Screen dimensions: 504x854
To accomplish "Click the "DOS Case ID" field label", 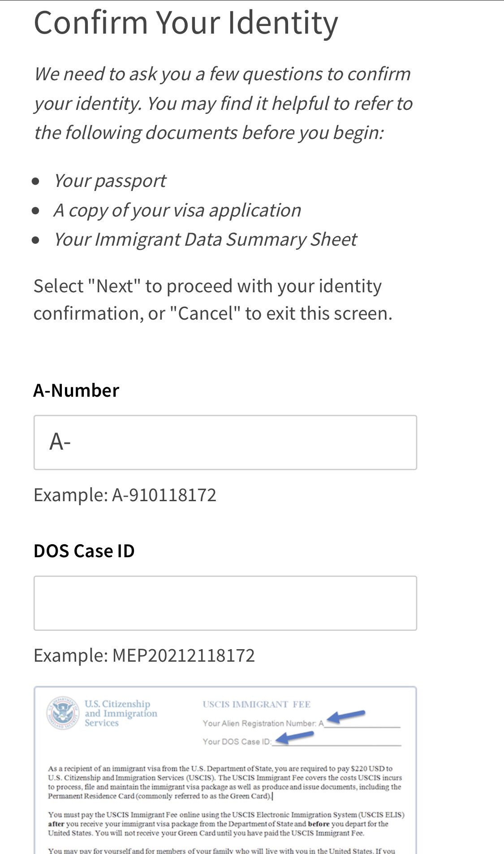I will (84, 551).
